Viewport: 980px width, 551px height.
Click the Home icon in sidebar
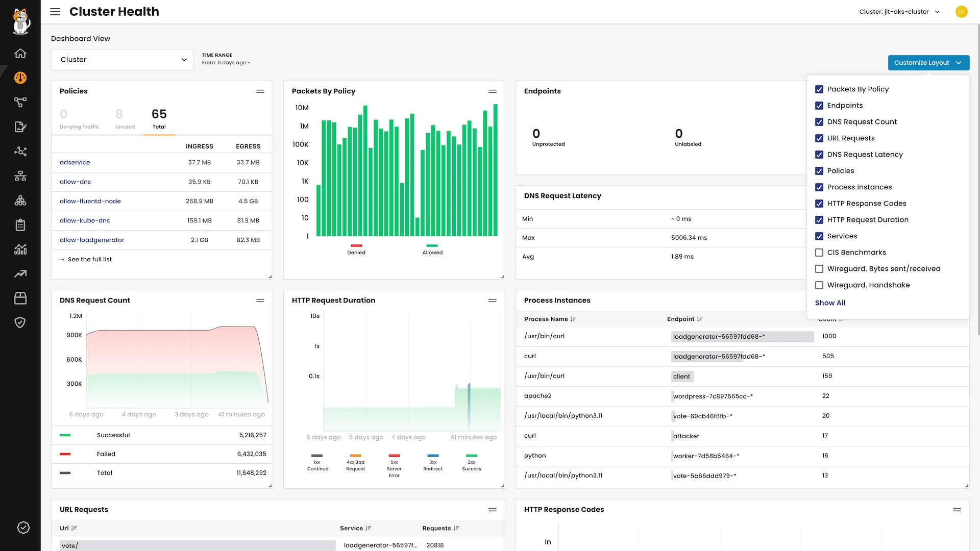point(20,54)
